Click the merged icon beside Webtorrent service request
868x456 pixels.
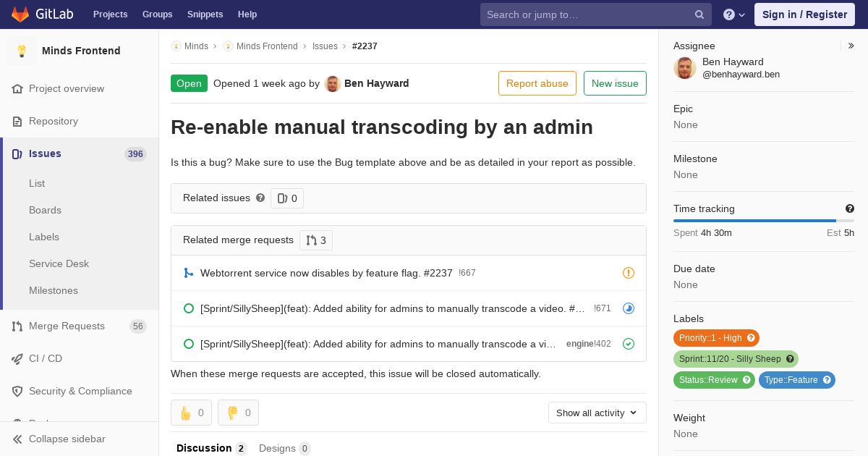189,273
